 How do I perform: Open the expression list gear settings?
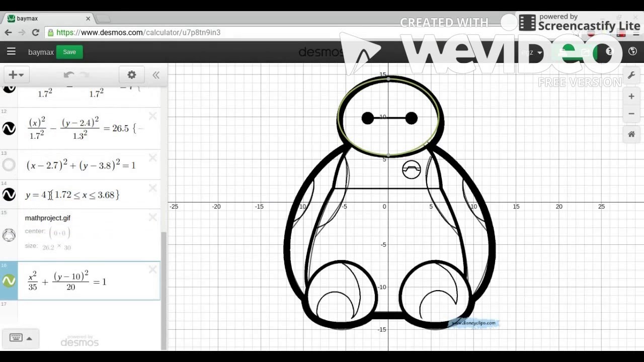pyautogui.click(x=132, y=75)
